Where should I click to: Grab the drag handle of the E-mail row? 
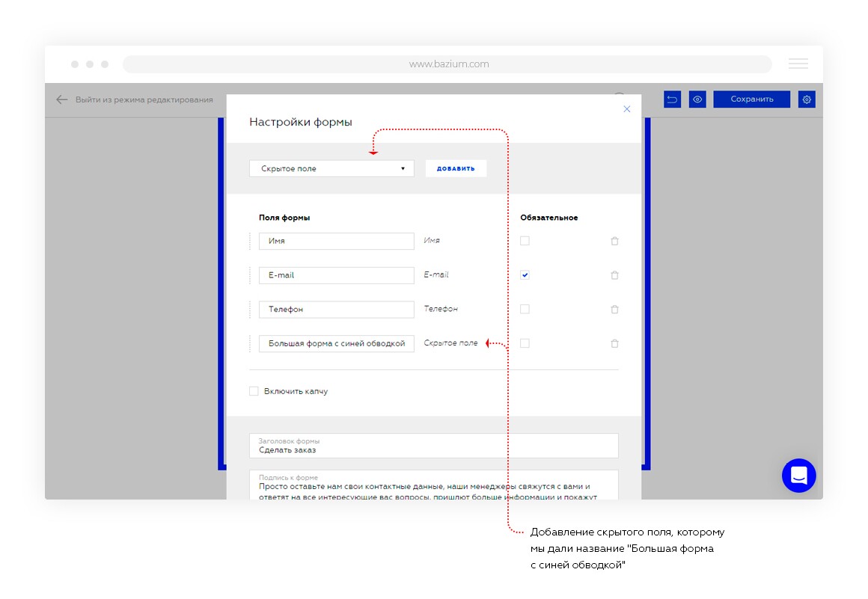point(250,275)
